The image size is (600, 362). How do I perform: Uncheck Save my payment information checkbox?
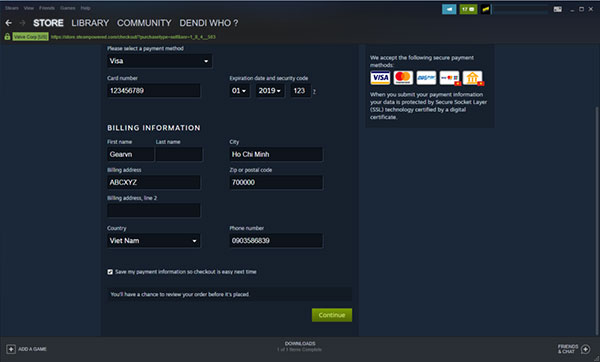tap(110, 272)
